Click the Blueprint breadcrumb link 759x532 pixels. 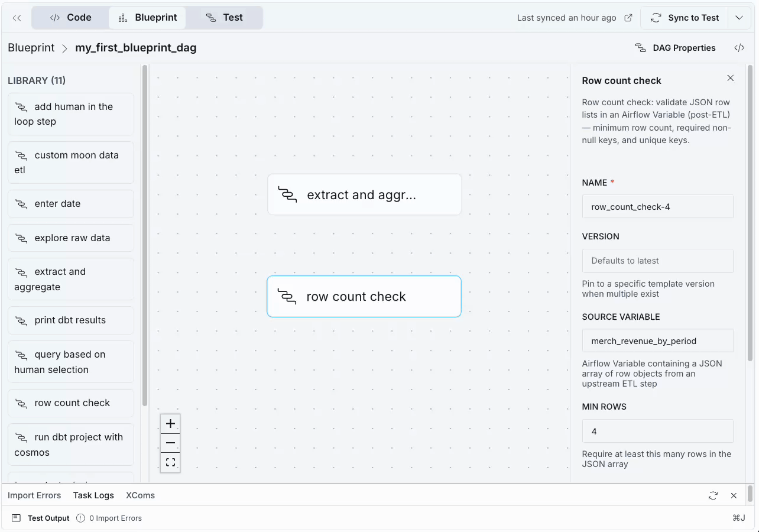tap(31, 47)
